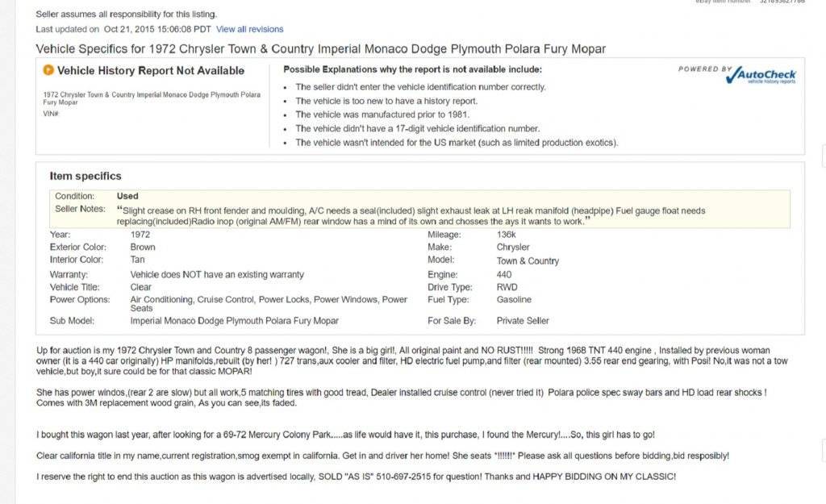The width and height of the screenshot is (826, 504).
Task: Click the Drive Type value RWD
Action: (x=507, y=287)
